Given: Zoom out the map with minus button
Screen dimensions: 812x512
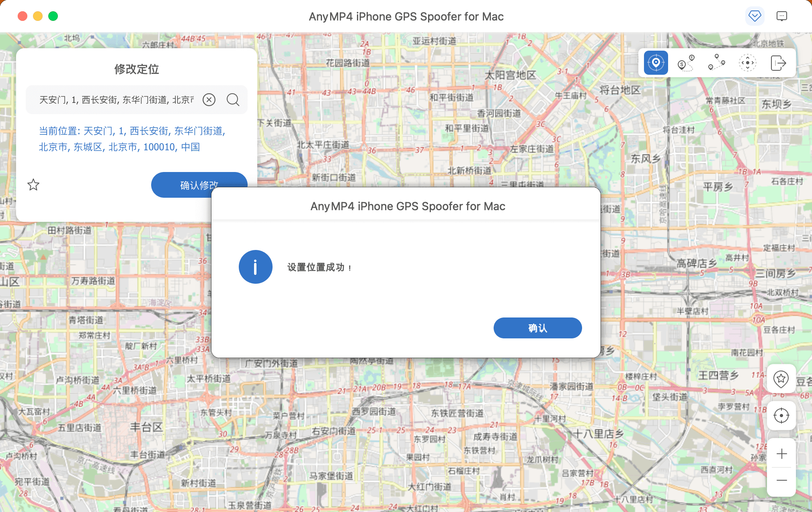Looking at the screenshot, I should (x=781, y=480).
